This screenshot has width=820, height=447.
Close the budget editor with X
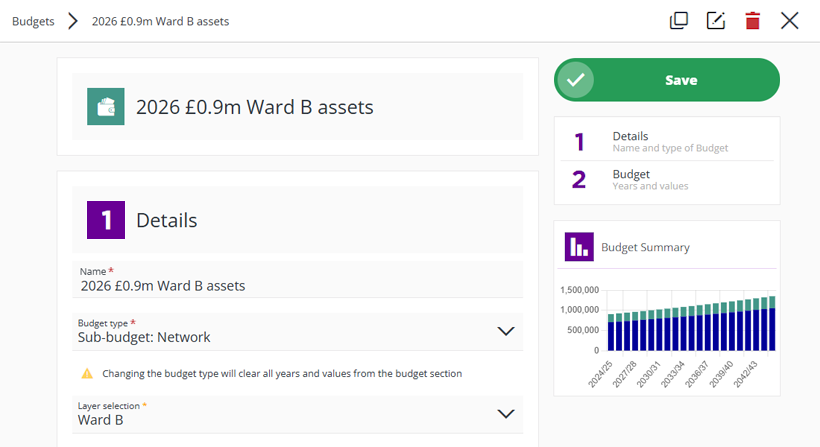790,21
